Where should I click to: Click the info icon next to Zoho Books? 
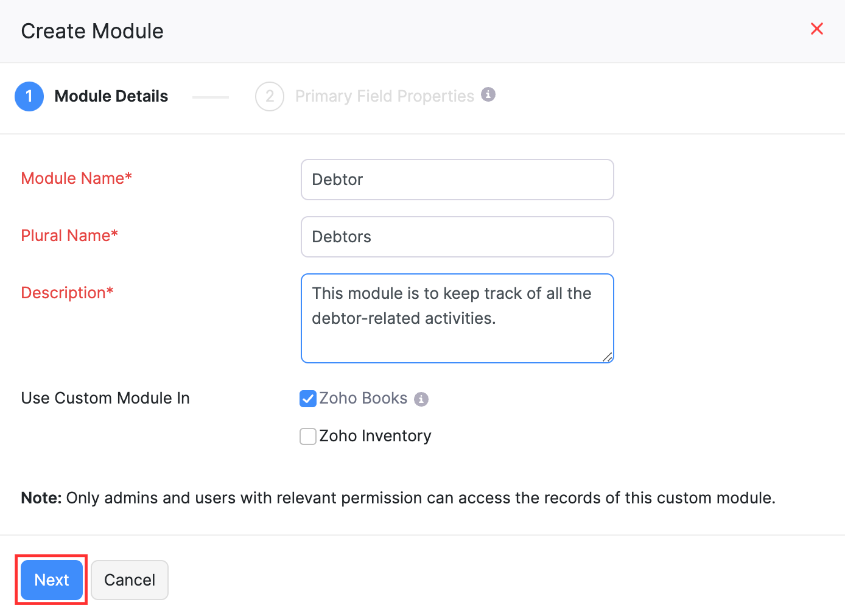tap(421, 399)
